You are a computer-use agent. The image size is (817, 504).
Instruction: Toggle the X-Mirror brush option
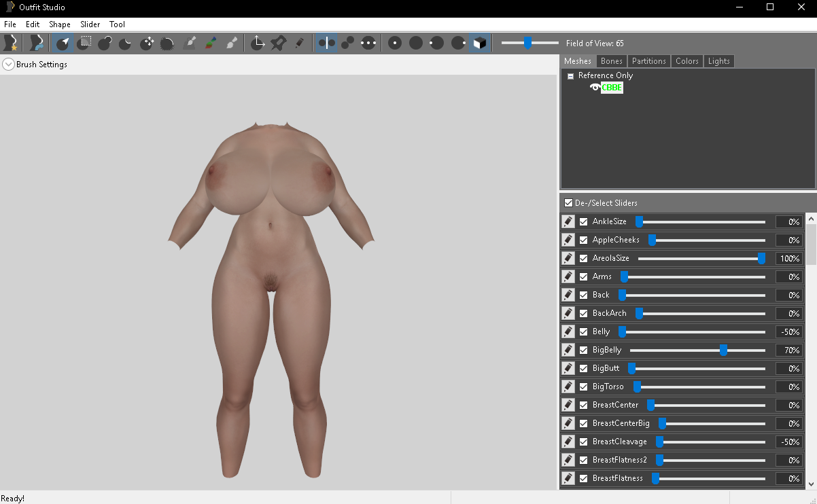(327, 43)
